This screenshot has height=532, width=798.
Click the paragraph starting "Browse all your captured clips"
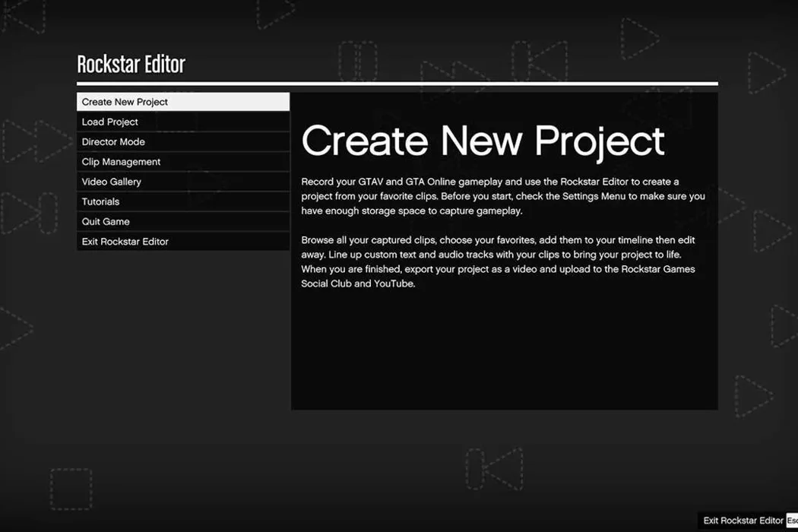coord(498,262)
